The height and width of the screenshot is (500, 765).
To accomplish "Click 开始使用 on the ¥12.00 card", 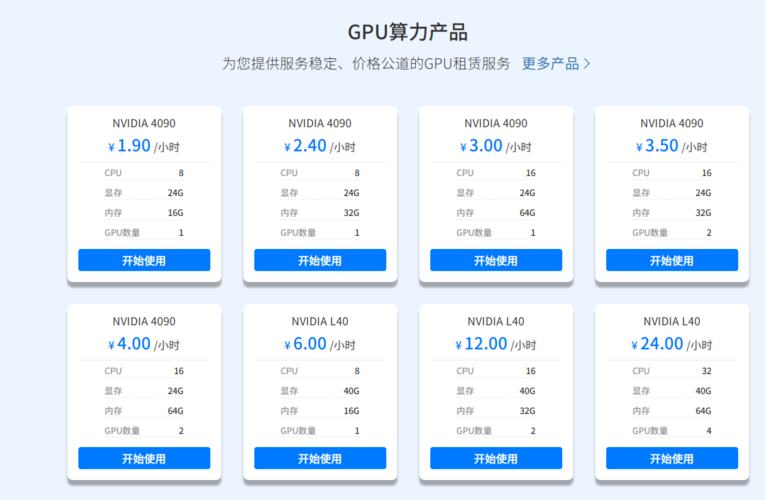I will pos(496,458).
